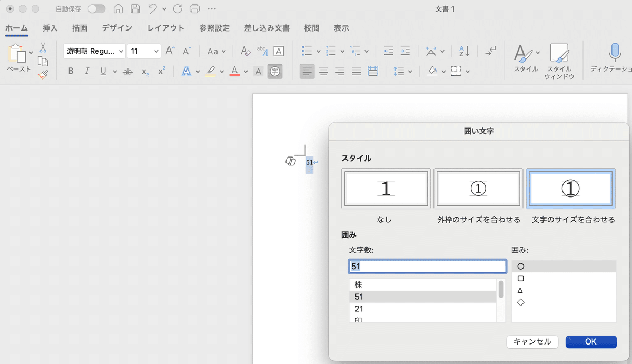The width and height of the screenshot is (632, 364).
Task: Click the decrease indent icon
Action: tap(389, 51)
